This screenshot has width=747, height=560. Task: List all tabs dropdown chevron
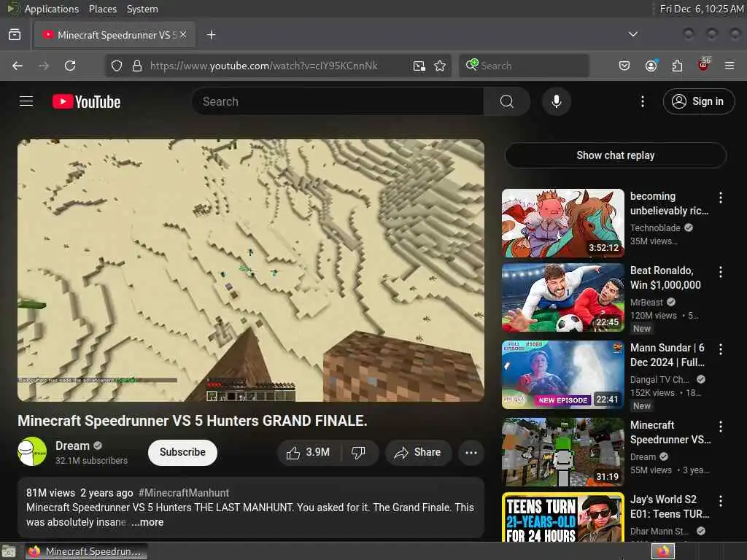pos(633,34)
